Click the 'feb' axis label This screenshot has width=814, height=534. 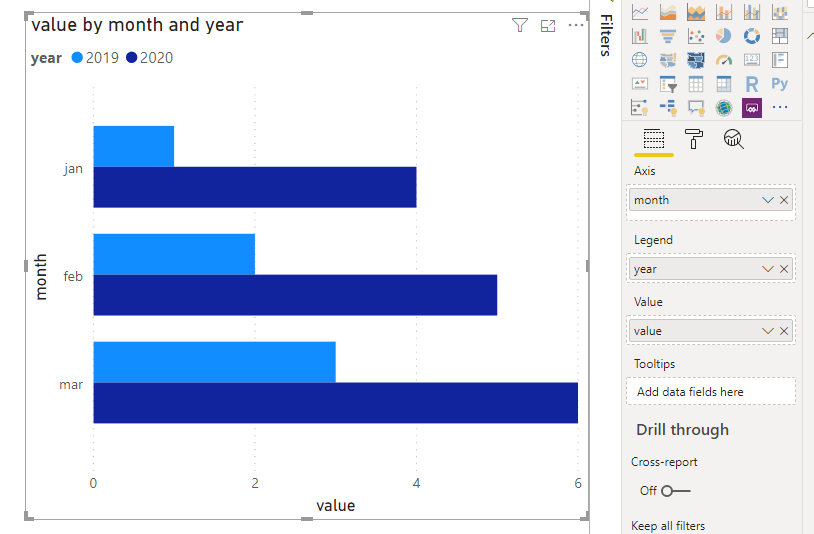(x=73, y=276)
